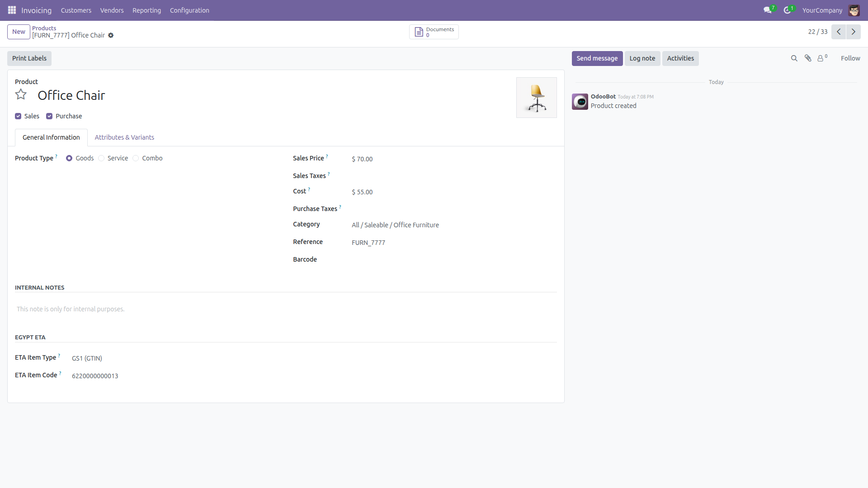Viewport: 868px width, 488px height.
Task: Click the user avatar in top bar
Action: (x=854, y=10)
